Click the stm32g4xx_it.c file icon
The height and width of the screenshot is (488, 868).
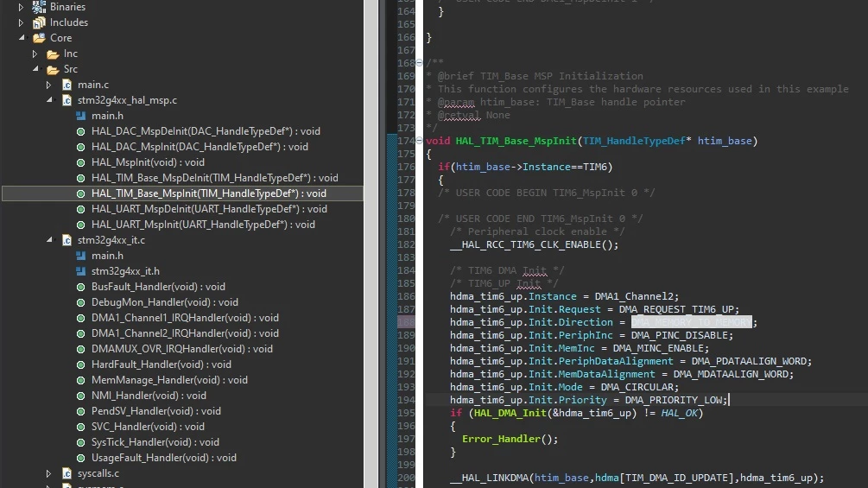pos(67,240)
